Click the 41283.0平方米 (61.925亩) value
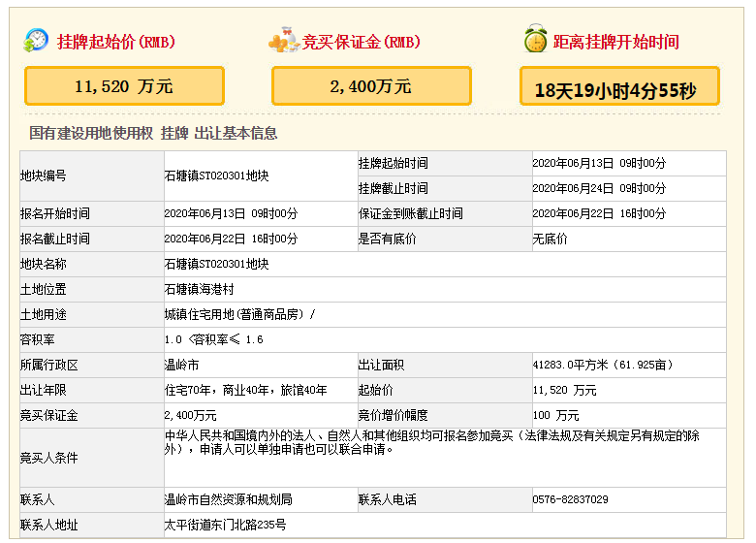 [x=603, y=365]
